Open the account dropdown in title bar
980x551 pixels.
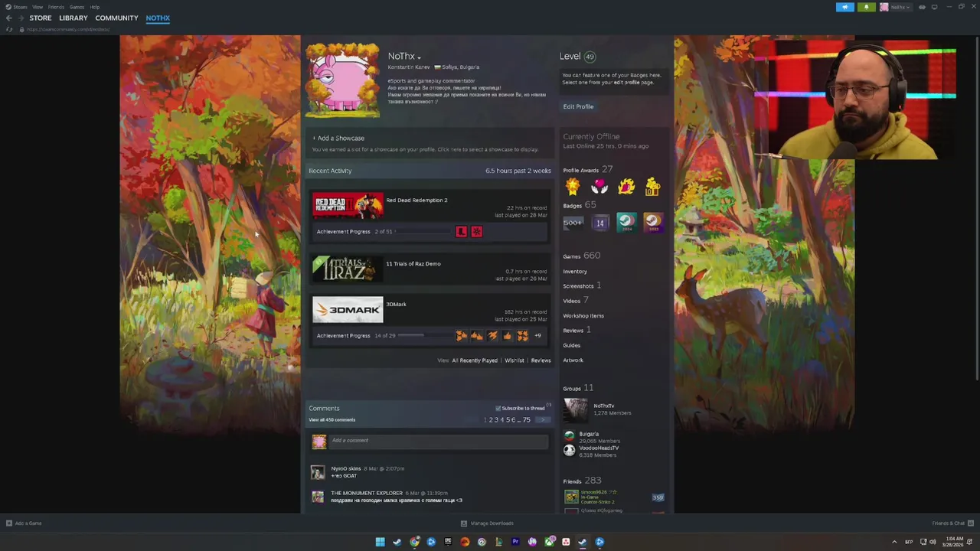(898, 7)
